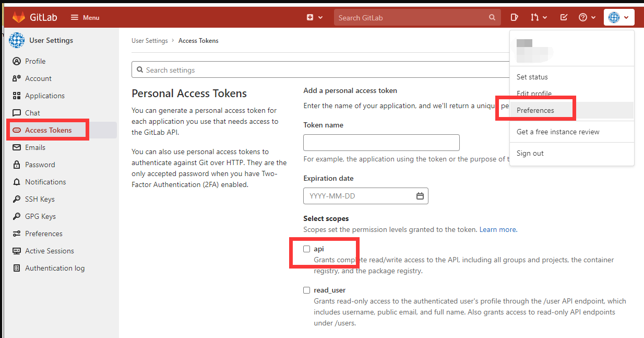Click Add a personal access token heading
This screenshot has width=644, height=338.
(350, 90)
